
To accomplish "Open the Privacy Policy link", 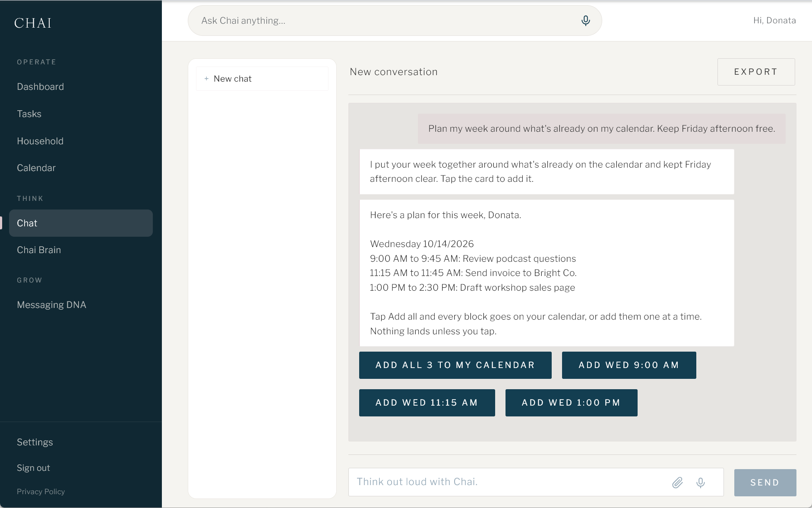I will coord(41,492).
